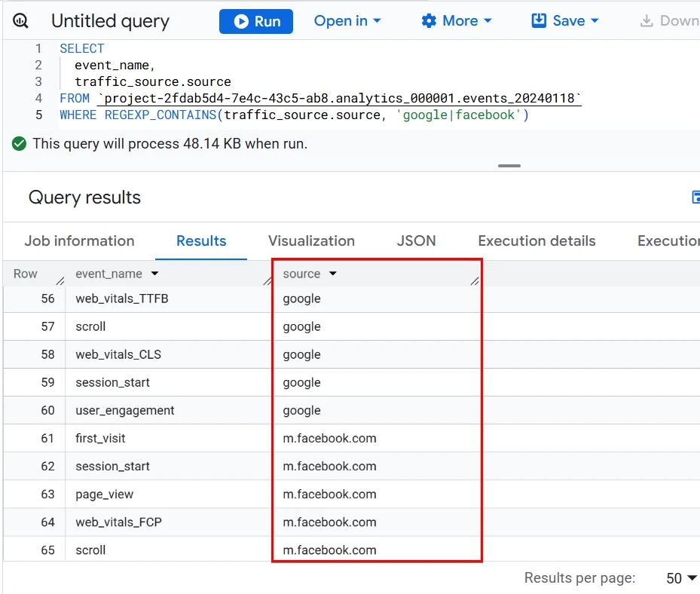Open the Visualization tab

click(x=312, y=241)
